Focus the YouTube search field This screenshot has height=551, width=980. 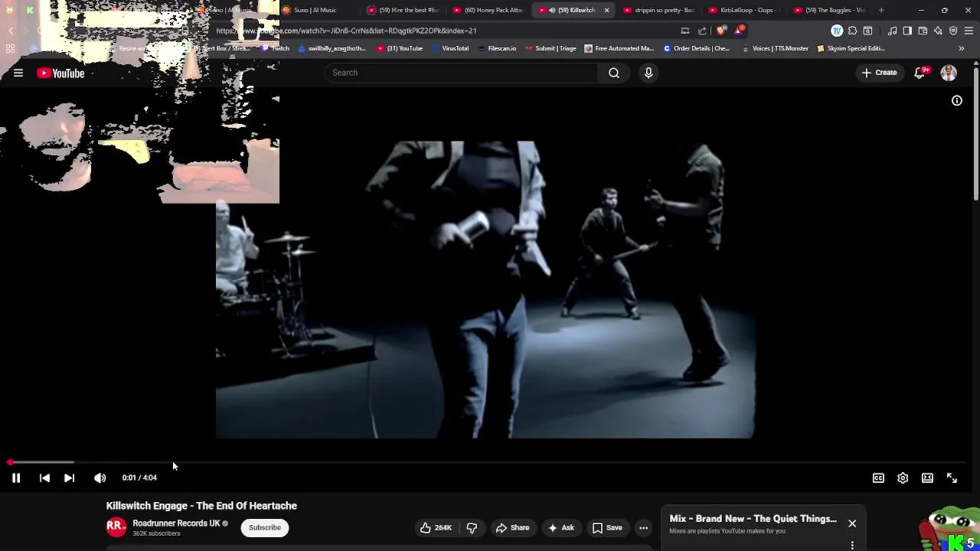coord(461,73)
